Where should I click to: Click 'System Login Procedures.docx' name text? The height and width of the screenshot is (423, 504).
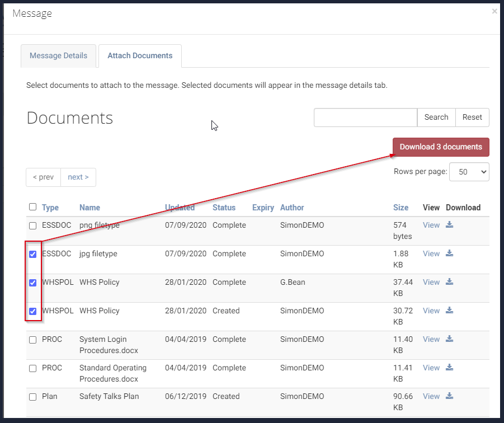109,345
